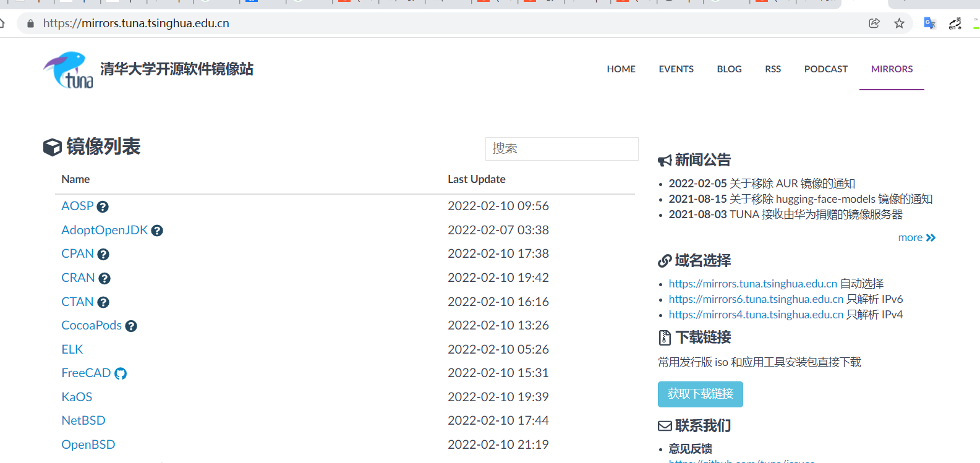
Task: Click the share page icon in address bar
Action: (874, 23)
